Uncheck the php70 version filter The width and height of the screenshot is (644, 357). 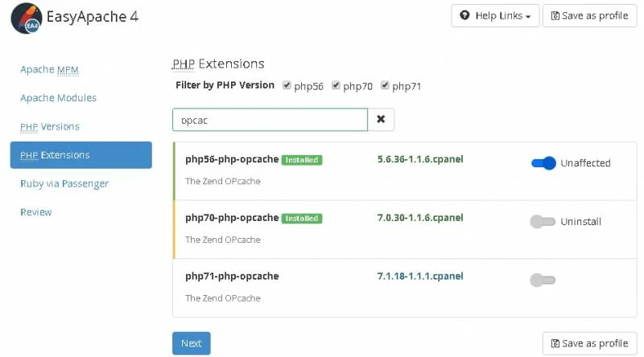tap(336, 85)
